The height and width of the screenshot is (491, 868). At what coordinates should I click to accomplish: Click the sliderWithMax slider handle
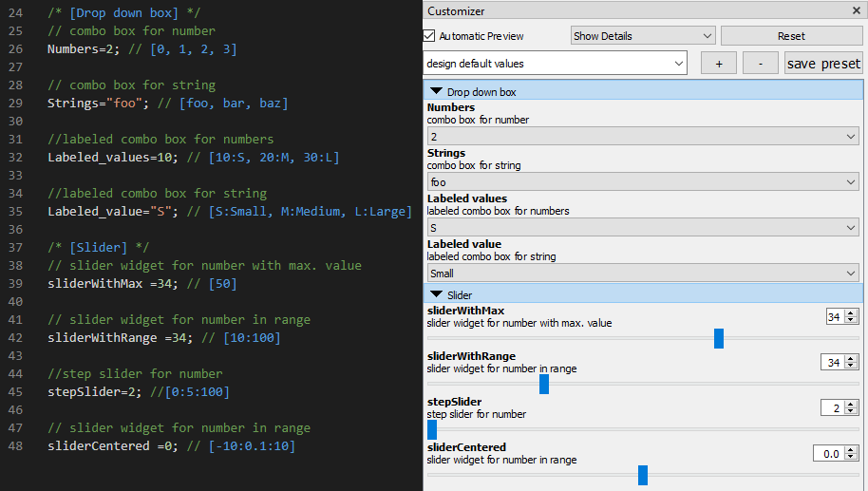[719, 338]
